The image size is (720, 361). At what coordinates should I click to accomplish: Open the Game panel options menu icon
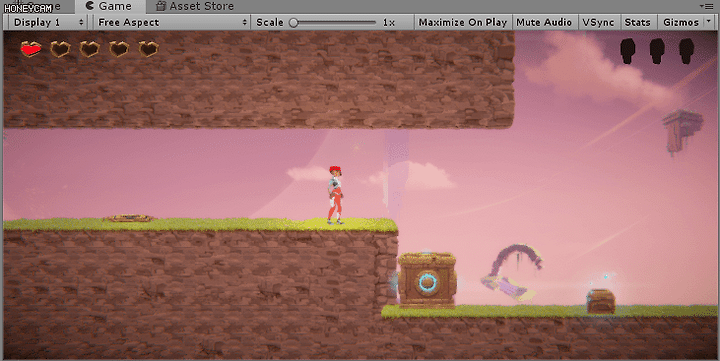click(708, 6)
